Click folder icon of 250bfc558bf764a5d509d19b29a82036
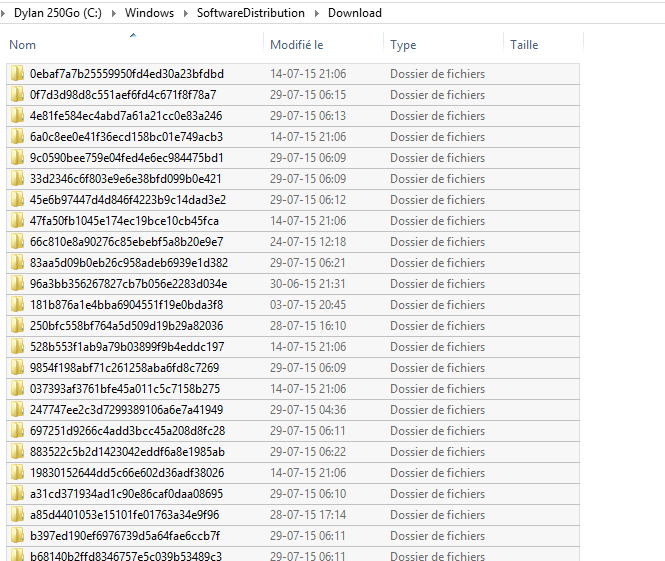 point(17,326)
